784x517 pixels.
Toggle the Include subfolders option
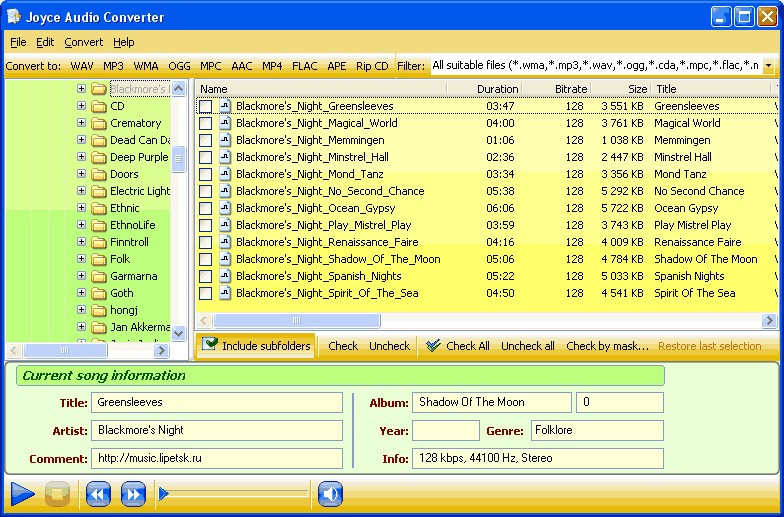click(x=256, y=346)
